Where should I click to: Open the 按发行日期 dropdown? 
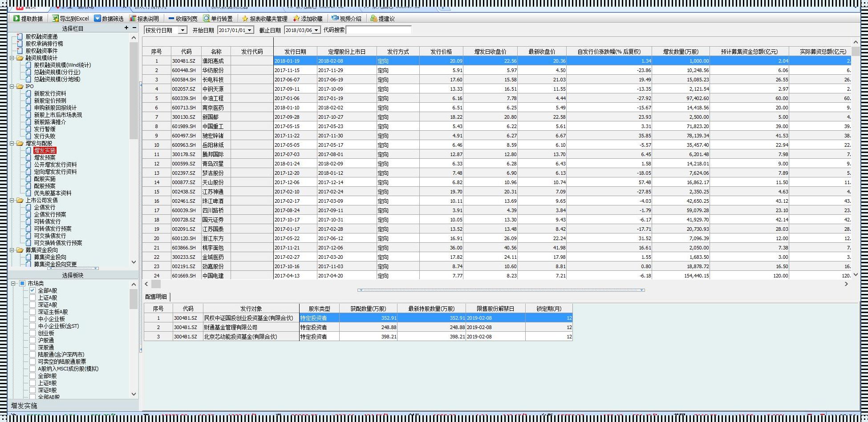pyautogui.click(x=183, y=30)
